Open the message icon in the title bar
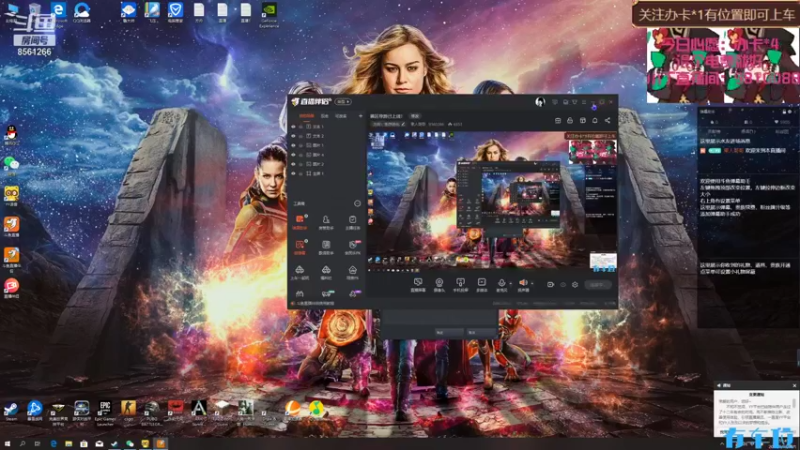The image size is (800, 450). pos(555,102)
